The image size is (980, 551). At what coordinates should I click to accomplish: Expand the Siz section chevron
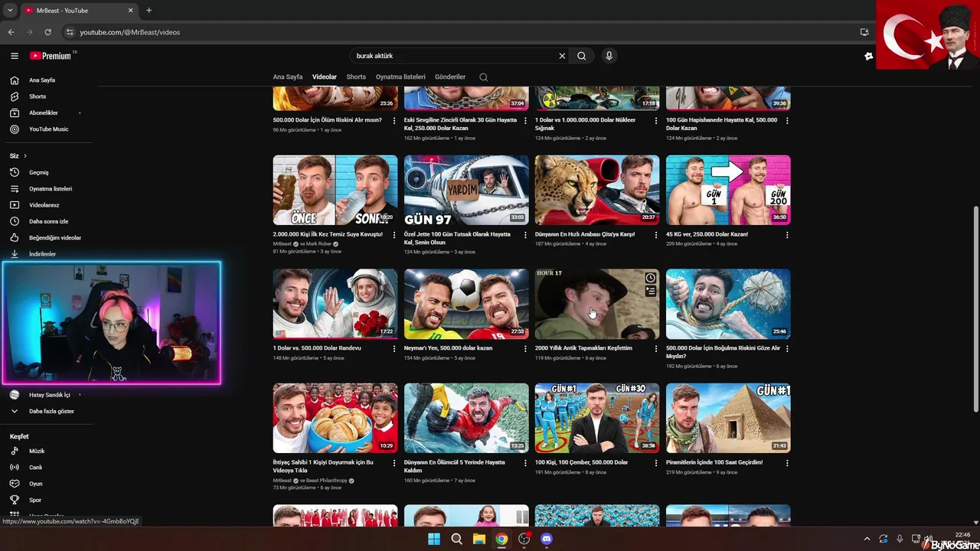[24, 156]
